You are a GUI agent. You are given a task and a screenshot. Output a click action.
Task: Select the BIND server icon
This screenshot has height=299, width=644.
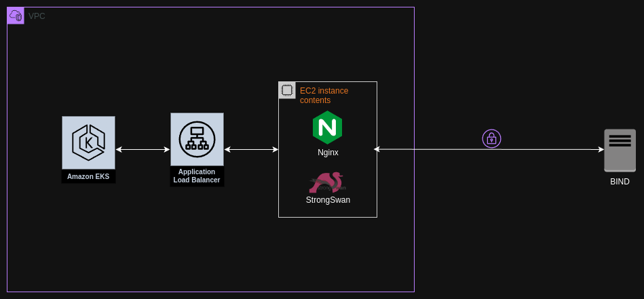coord(620,150)
